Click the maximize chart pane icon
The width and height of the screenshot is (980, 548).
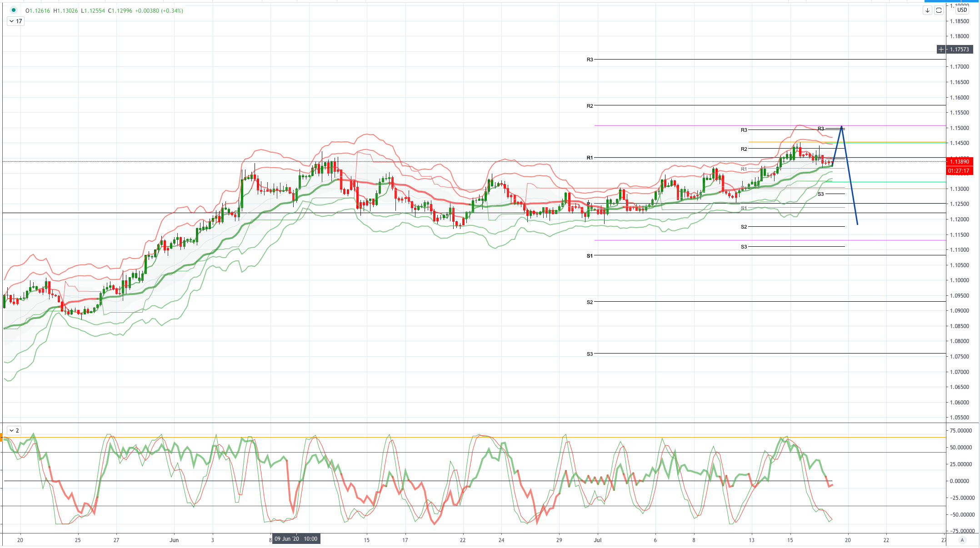939,10
